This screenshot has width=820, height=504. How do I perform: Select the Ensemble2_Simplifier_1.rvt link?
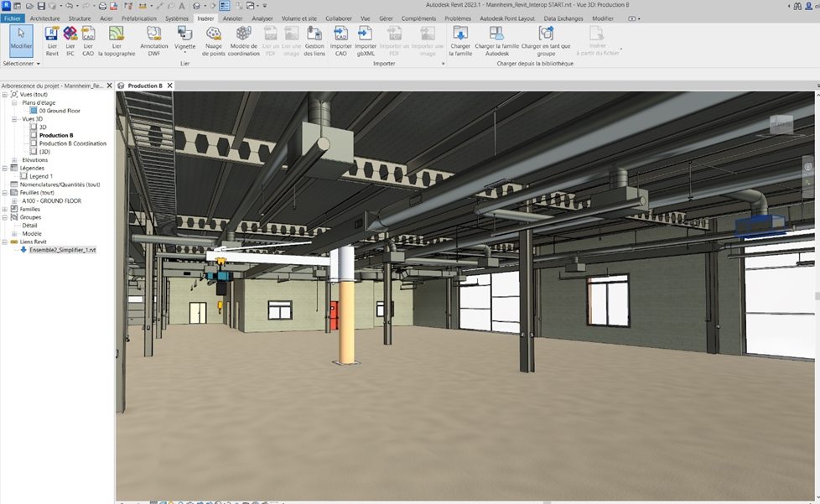[63, 250]
